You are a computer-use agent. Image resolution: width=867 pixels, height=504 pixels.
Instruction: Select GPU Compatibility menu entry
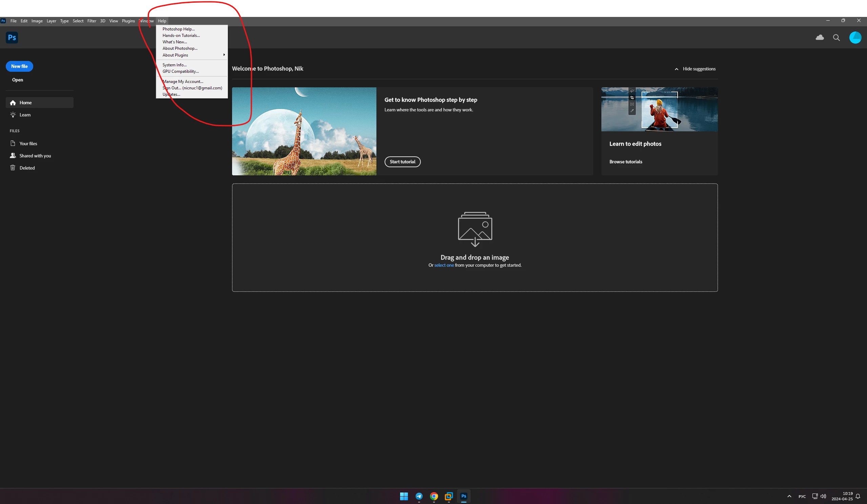(181, 71)
